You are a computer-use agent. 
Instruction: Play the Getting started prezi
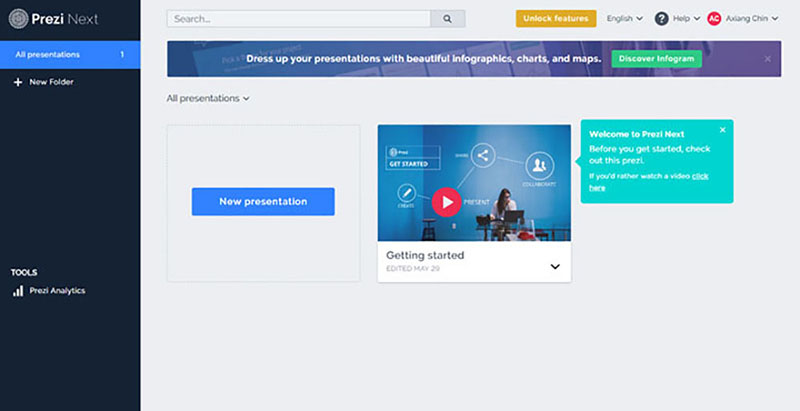click(x=446, y=202)
